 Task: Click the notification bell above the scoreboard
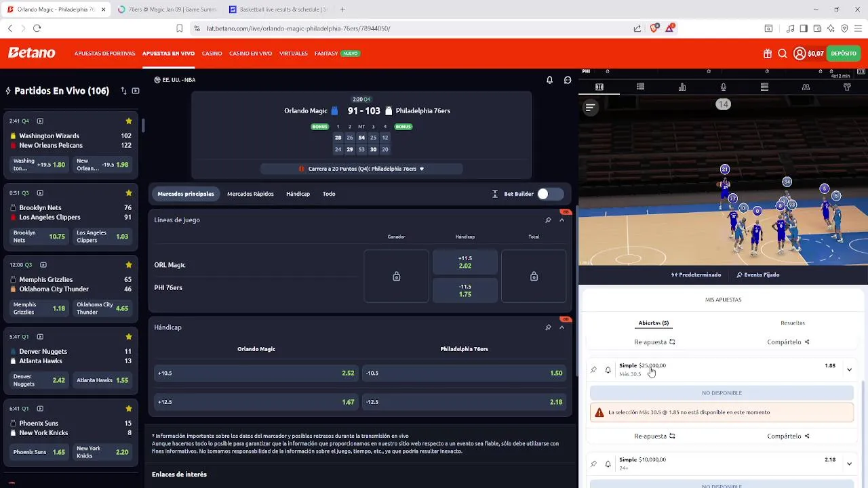point(549,80)
